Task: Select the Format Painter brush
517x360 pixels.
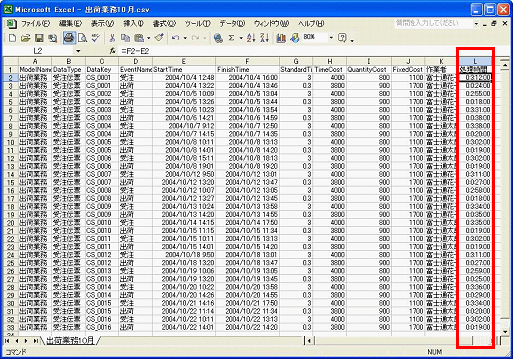Action: click(159, 38)
